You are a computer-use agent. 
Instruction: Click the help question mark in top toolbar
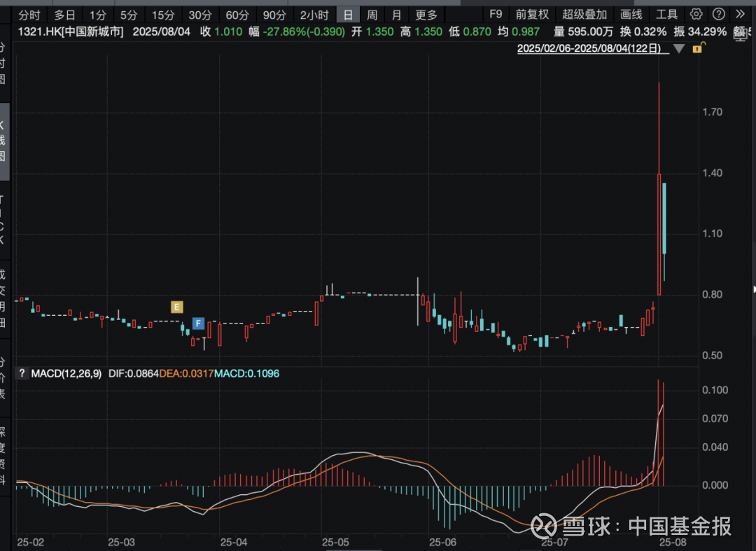(718, 14)
